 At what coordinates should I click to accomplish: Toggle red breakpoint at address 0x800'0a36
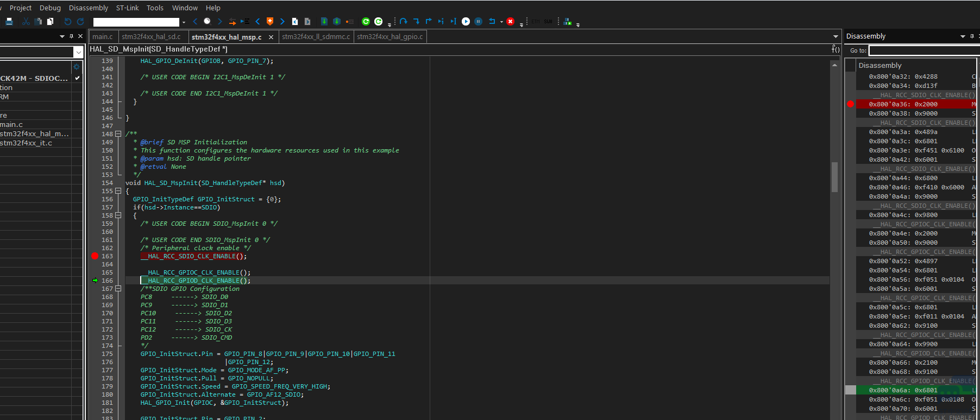(851, 104)
